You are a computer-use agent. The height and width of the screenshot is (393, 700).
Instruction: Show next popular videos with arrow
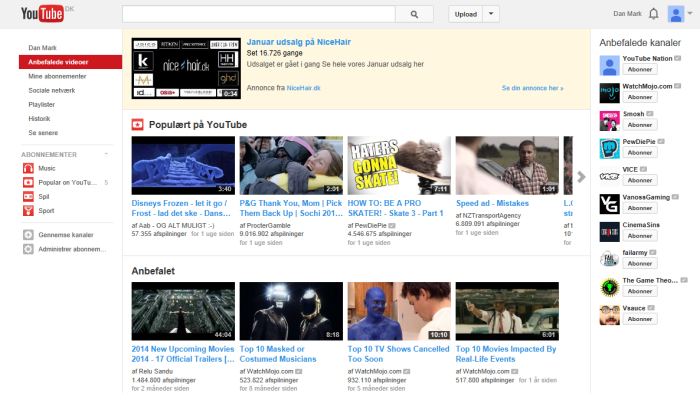point(581,177)
